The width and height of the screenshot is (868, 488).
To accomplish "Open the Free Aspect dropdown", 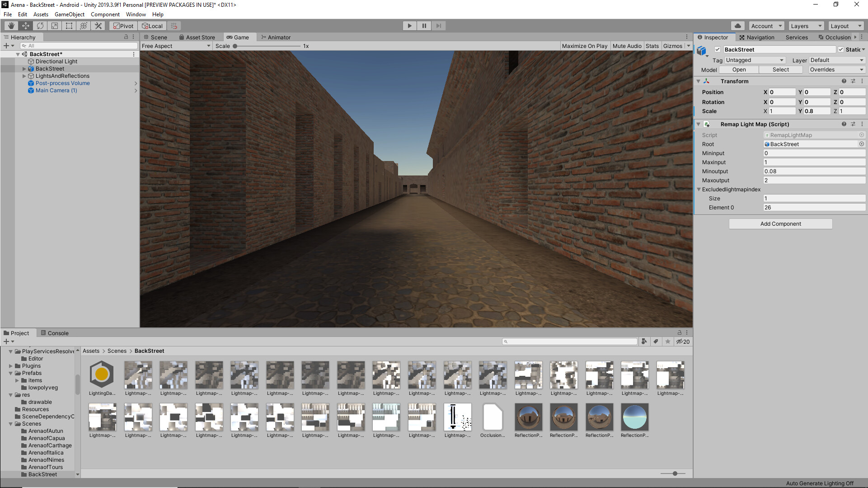I will point(175,46).
